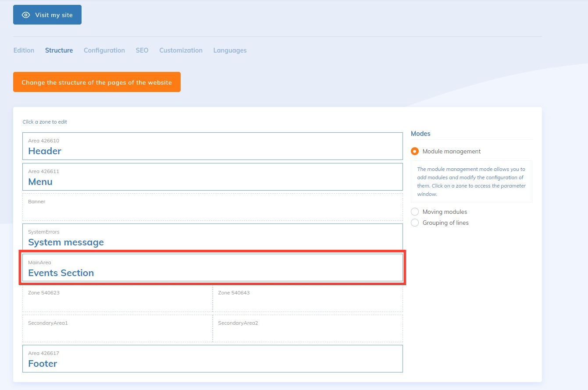
Task: Open the Menu zone area
Action: click(x=212, y=177)
